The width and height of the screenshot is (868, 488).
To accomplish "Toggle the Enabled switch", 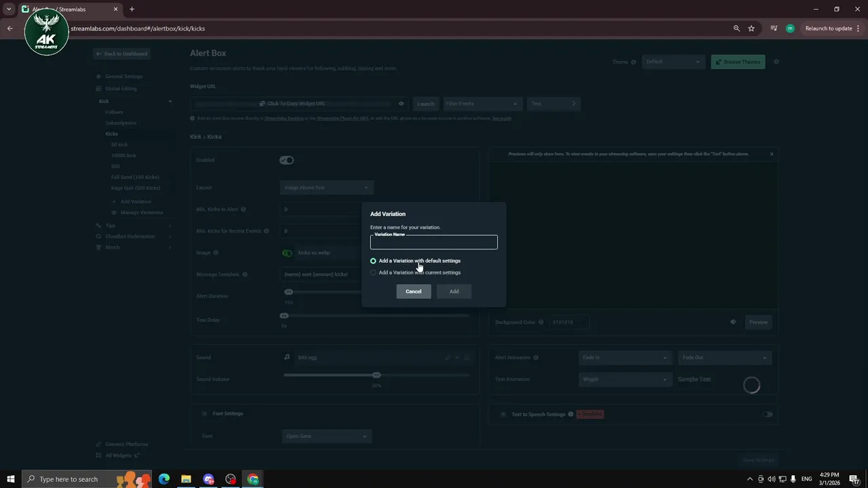I will pos(287,161).
